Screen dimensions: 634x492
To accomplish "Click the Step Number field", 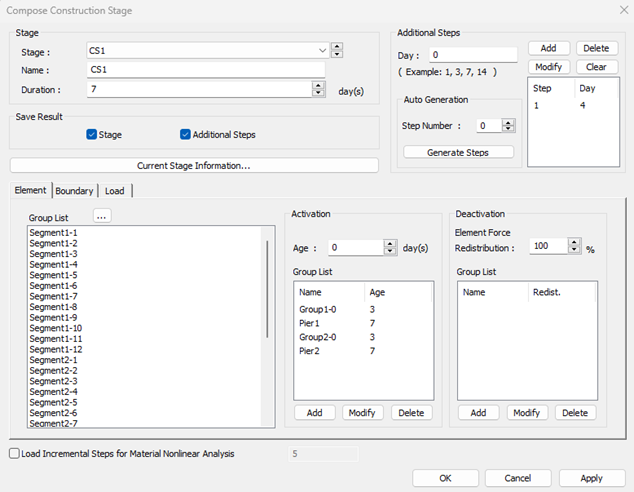I will [489, 126].
